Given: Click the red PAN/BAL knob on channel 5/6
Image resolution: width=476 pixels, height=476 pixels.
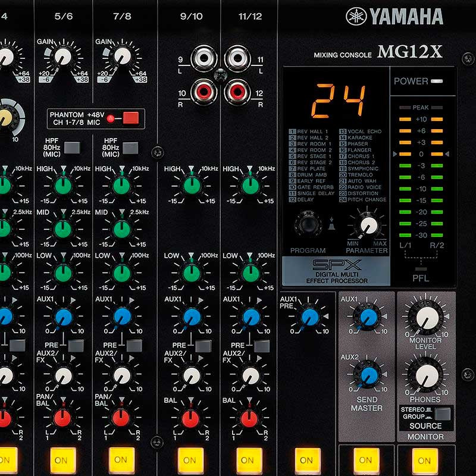Looking at the screenshot, I should pyautogui.click(x=62, y=418).
